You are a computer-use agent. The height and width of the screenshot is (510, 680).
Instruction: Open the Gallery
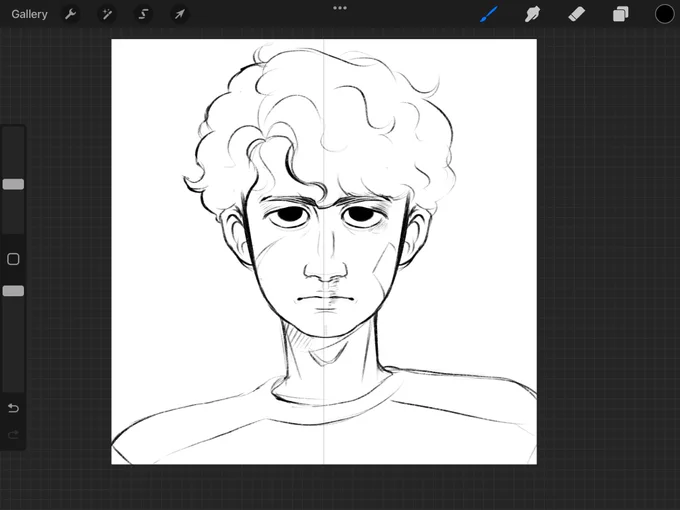[29, 14]
